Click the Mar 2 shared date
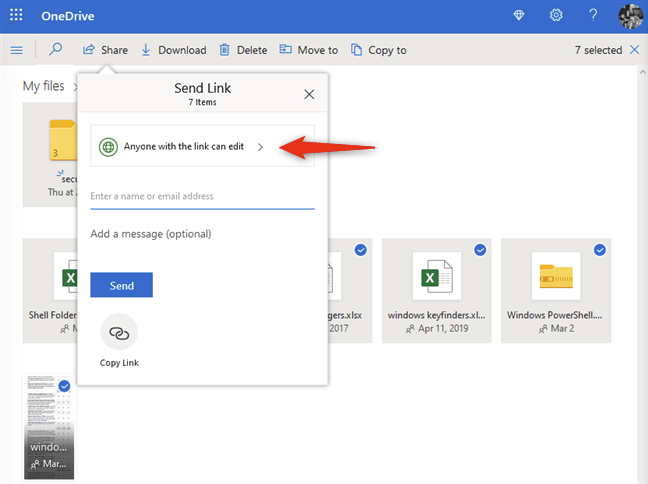The image size is (648, 484). point(562,329)
